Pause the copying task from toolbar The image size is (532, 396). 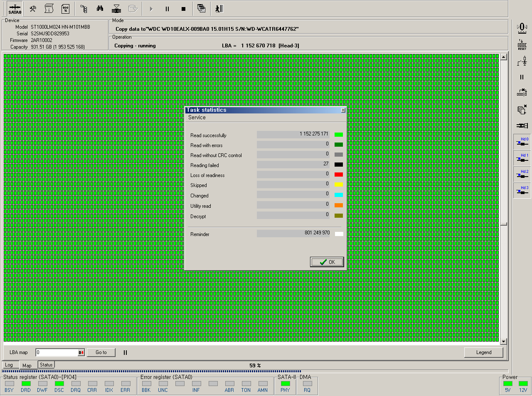coord(167,9)
